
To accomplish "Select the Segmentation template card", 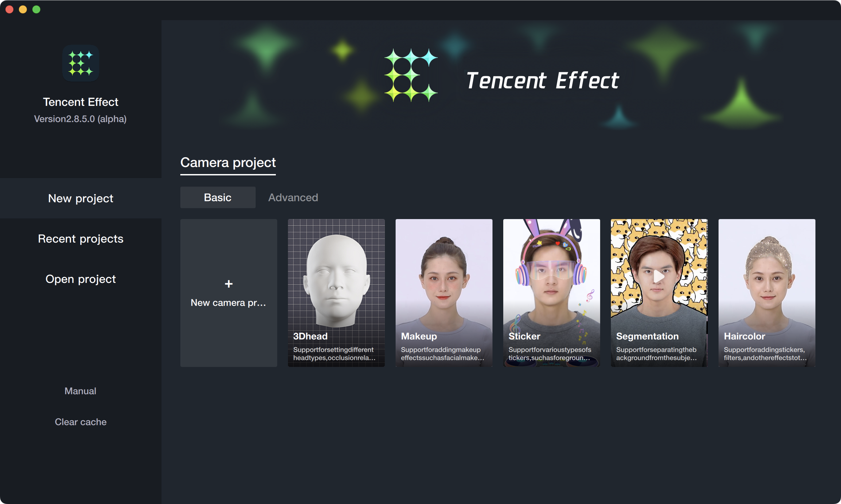I will pos(658,306).
